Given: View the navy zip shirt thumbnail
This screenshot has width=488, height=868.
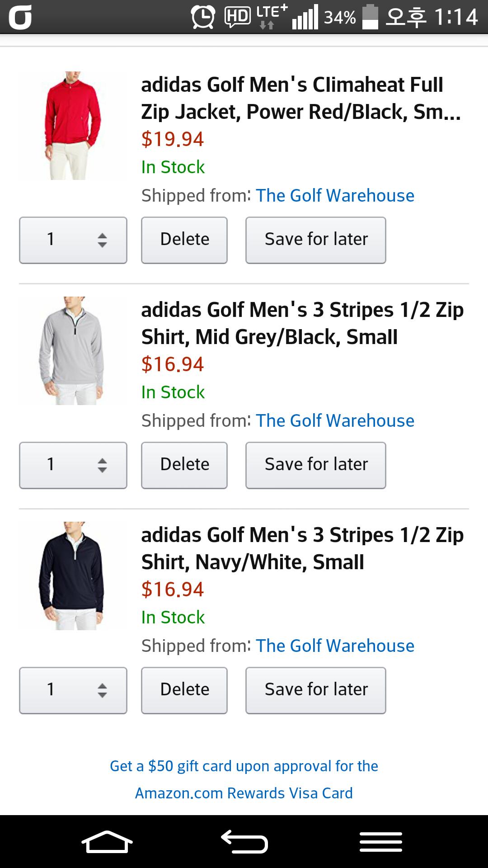Looking at the screenshot, I should (x=72, y=576).
